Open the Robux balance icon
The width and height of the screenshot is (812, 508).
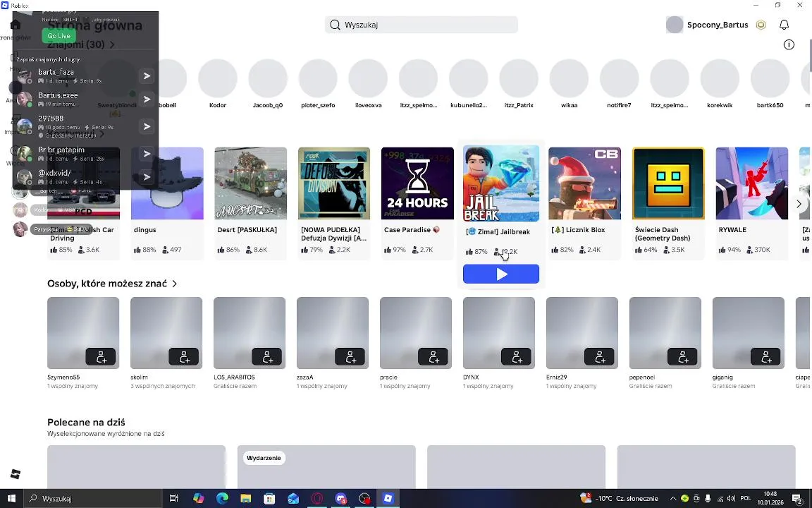[x=761, y=25]
